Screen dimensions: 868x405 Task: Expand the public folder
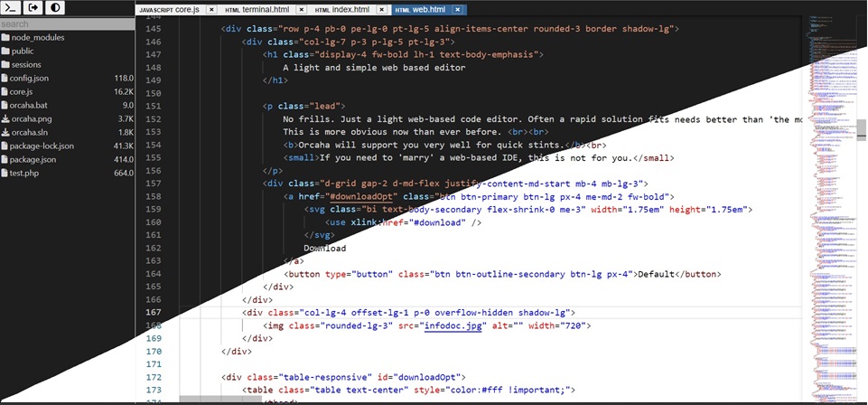coord(23,52)
